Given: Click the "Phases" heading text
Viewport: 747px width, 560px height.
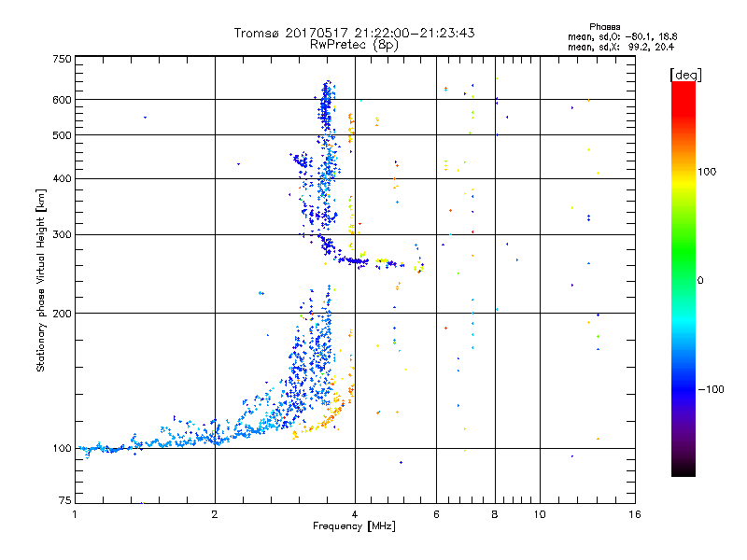Looking at the screenshot, I should click(604, 27).
